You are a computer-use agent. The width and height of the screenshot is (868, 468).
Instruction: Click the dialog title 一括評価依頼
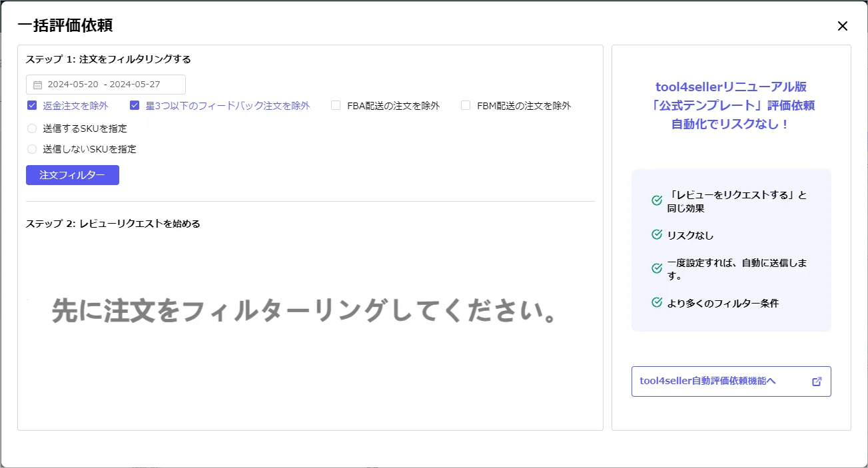click(x=65, y=26)
